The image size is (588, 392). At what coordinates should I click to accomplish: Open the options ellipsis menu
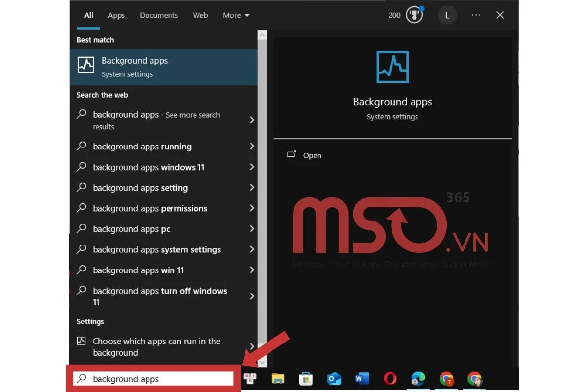point(476,15)
